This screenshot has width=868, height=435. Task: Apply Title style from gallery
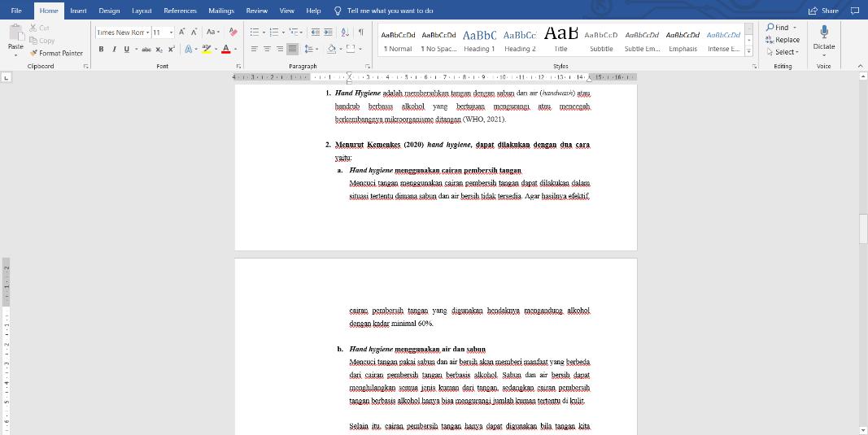click(560, 41)
